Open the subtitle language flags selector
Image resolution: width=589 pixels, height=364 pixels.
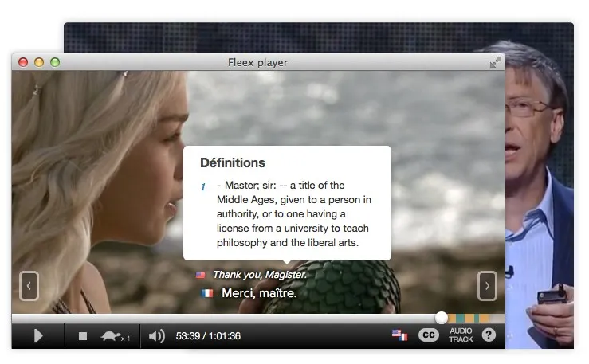(x=399, y=335)
